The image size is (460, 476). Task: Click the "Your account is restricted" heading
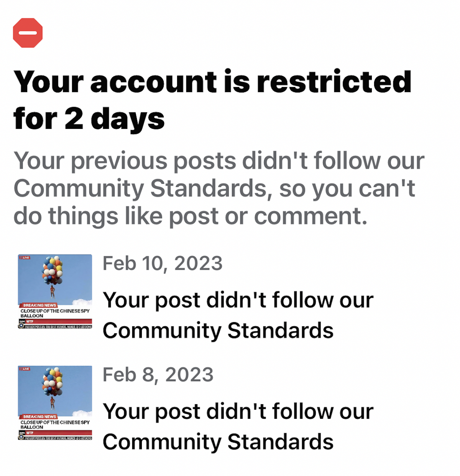[x=213, y=81]
